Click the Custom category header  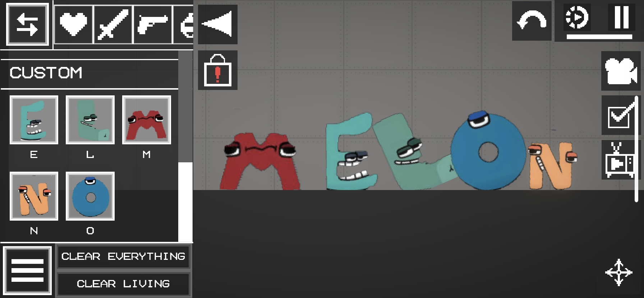click(x=89, y=73)
